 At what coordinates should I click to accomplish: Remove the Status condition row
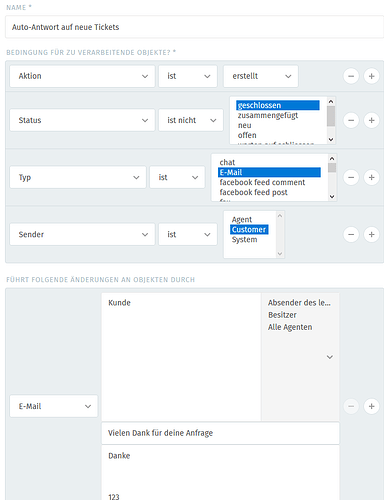[x=351, y=120]
